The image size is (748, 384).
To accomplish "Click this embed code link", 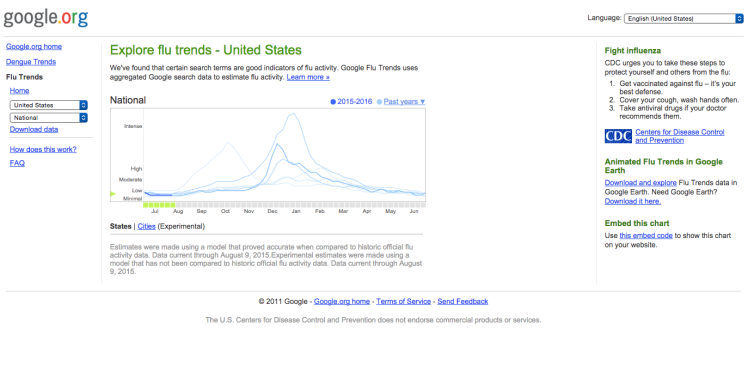I will coord(646,236).
